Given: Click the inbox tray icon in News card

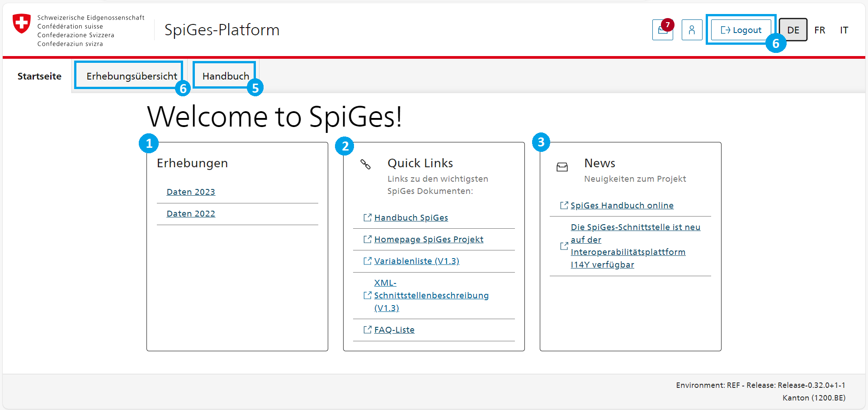Looking at the screenshot, I should 562,167.
